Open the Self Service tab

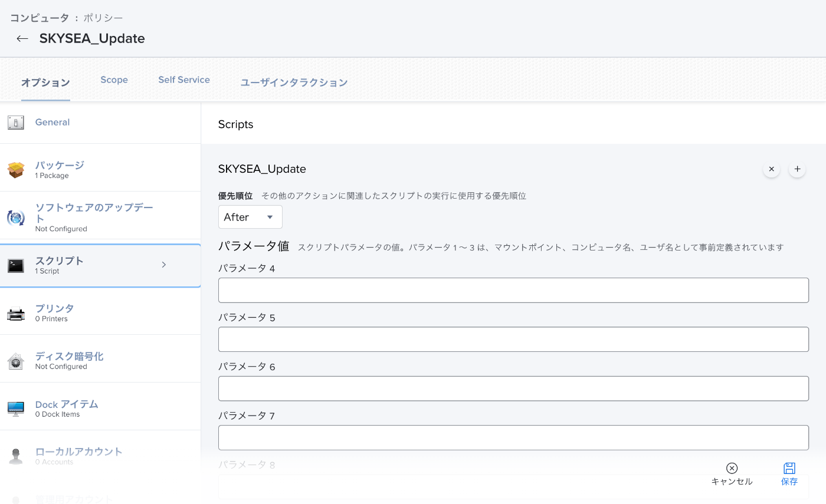coord(184,80)
